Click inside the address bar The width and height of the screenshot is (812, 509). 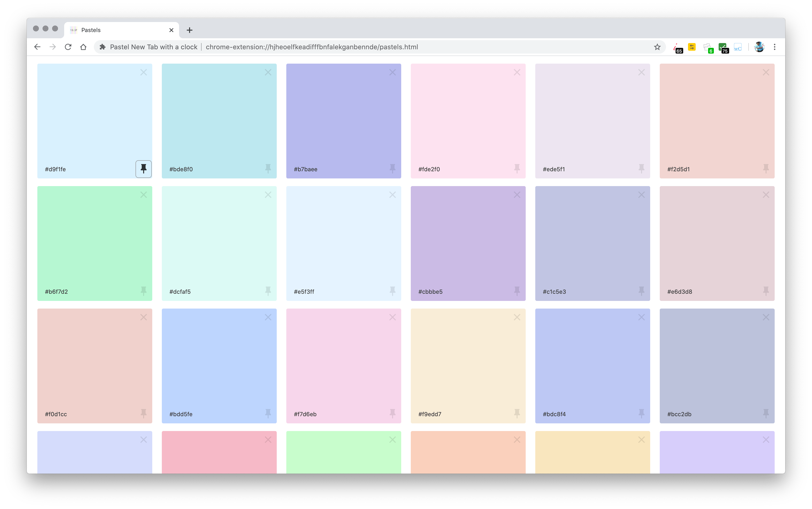click(371, 47)
